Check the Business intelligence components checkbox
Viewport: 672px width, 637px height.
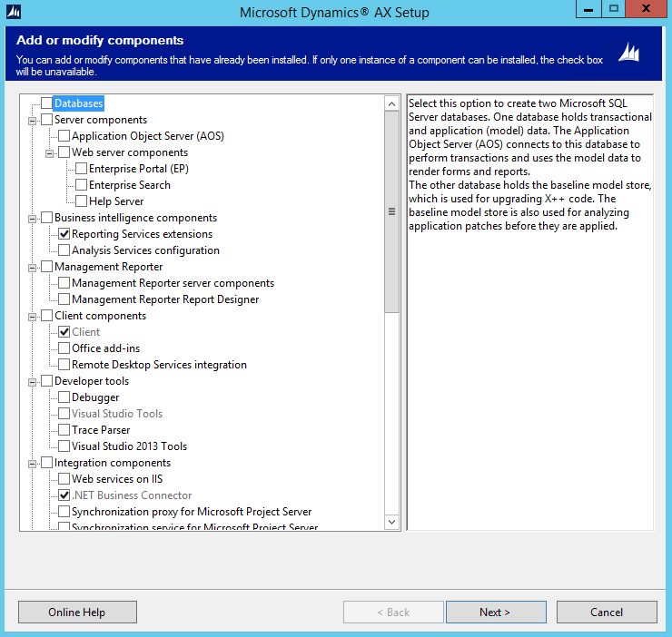pos(46,217)
